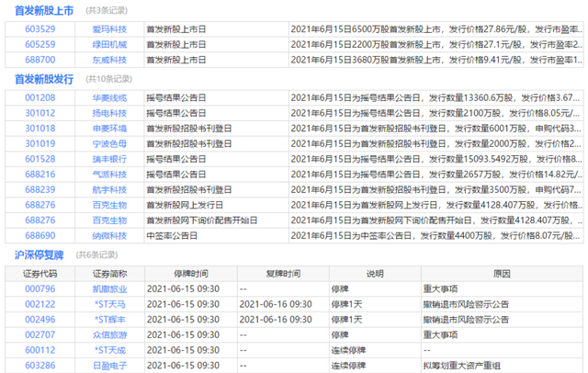Open stock code 301012 link
Screen dimensions: 588x373
(40, 113)
